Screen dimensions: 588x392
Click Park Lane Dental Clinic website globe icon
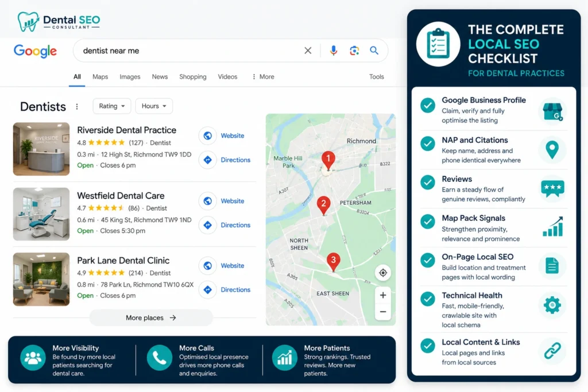point(207,266)
